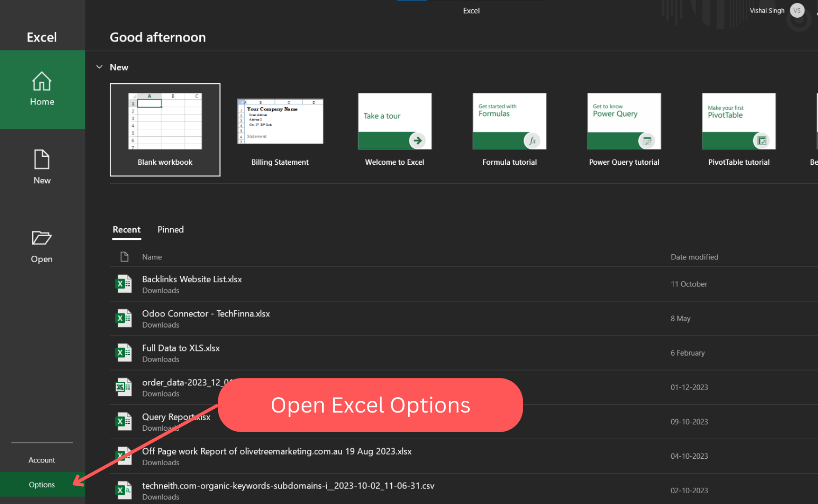The height and width of the screenshot is (504, 818).
Task: Open Backlinks Website List.xlsx
Action: [x=464, y=284]
